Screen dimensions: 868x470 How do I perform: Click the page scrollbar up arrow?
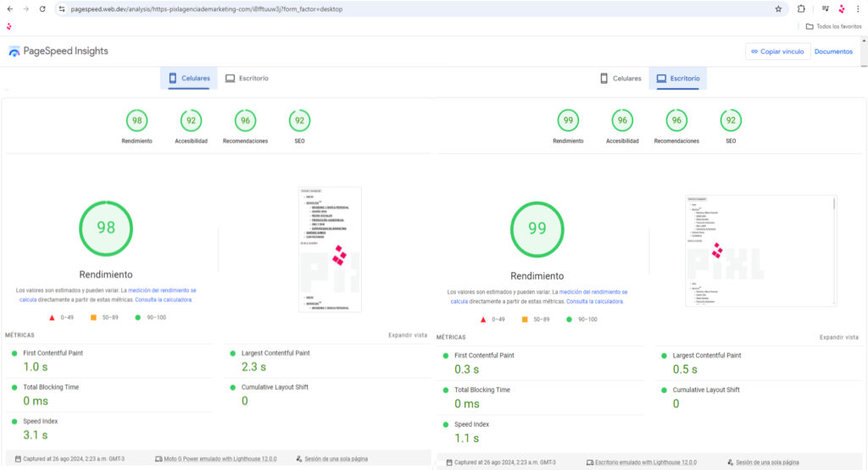point(864,41)
